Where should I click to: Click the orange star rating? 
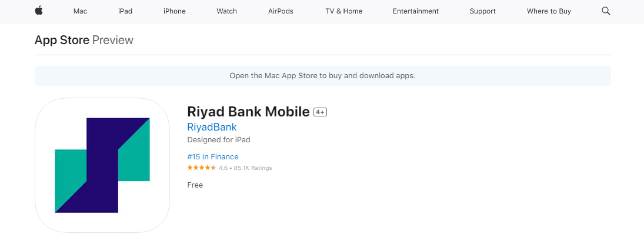[x=201, y=168]
